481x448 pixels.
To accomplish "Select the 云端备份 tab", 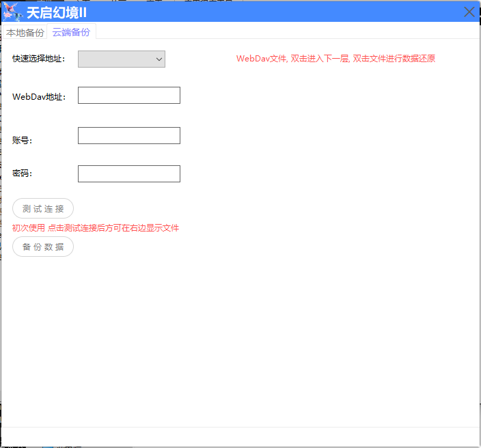I will click(x=71, y=33).
